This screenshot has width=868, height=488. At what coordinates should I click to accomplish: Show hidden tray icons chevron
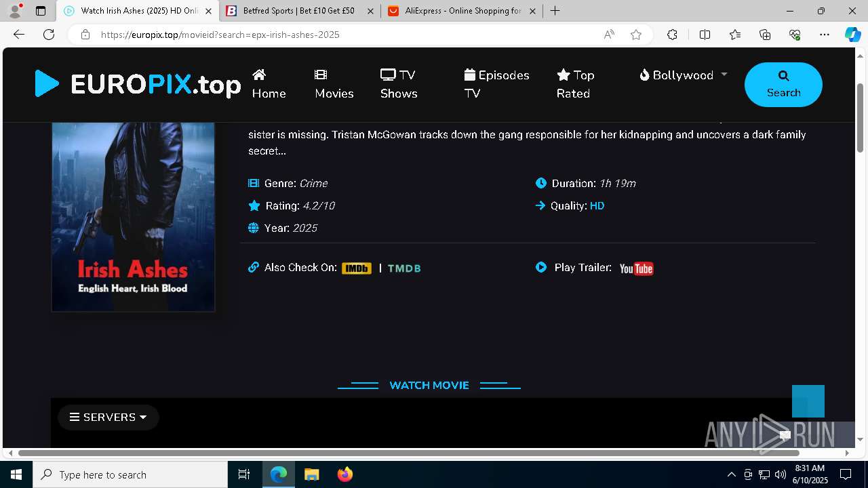tap(731, 474)
